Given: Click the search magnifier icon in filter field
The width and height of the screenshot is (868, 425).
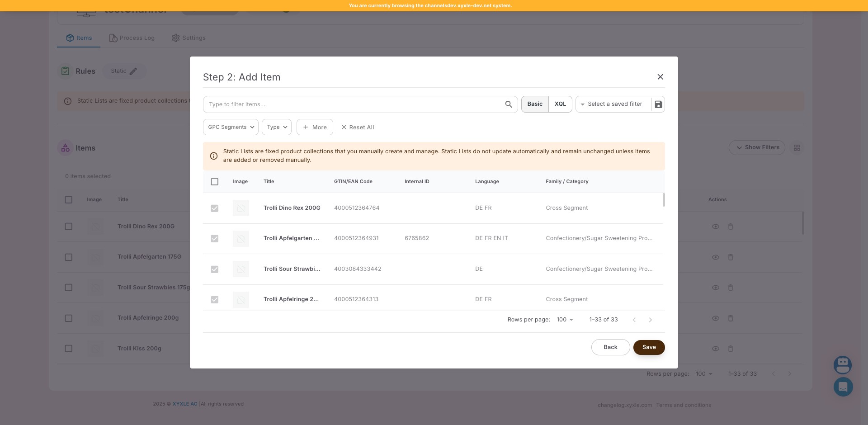Looking at the screenshot, I should coord(509,104).
